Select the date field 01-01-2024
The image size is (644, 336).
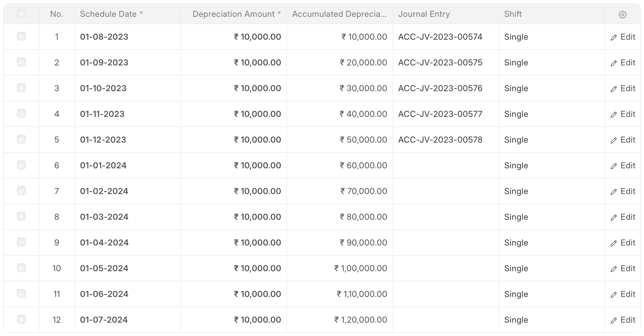pos(127,165)
